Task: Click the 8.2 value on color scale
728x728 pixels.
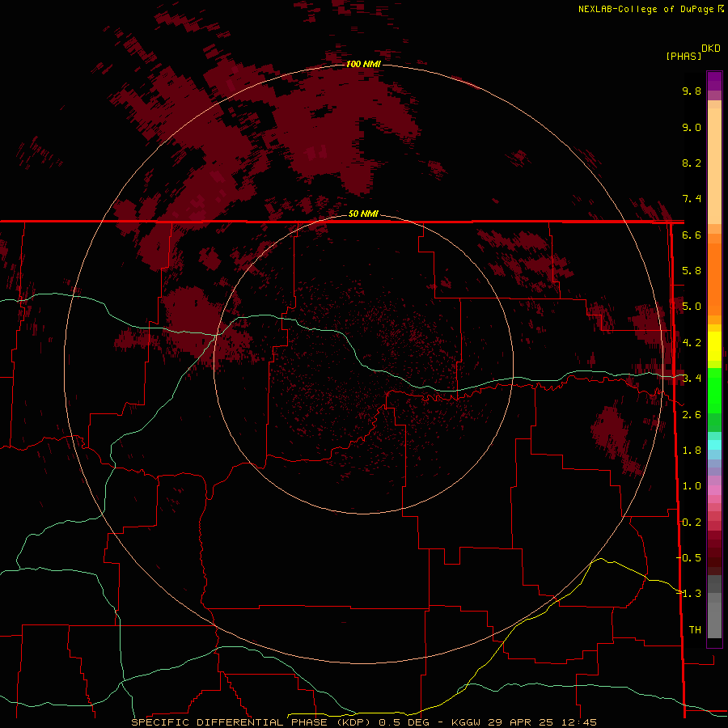Action: pos(692,163)
